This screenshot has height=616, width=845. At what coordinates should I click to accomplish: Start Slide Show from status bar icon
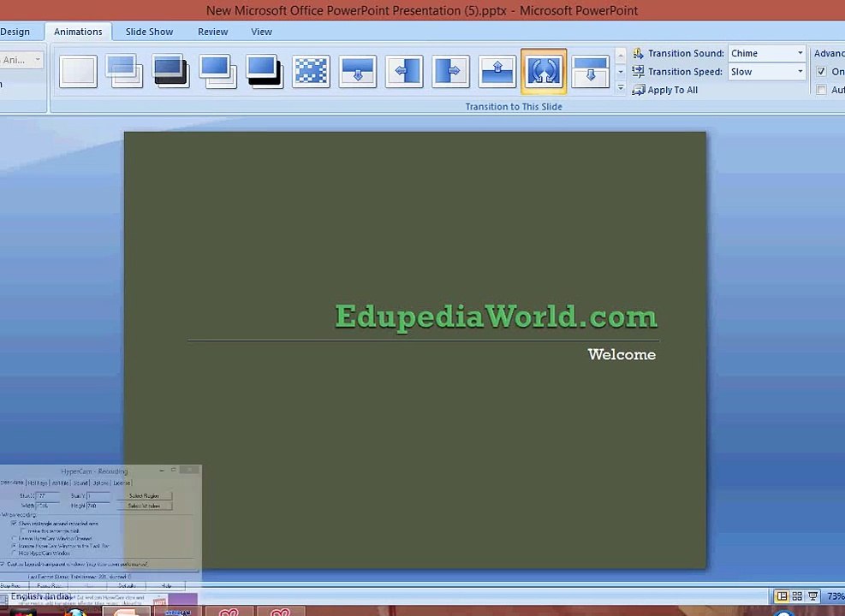(812, 596)
